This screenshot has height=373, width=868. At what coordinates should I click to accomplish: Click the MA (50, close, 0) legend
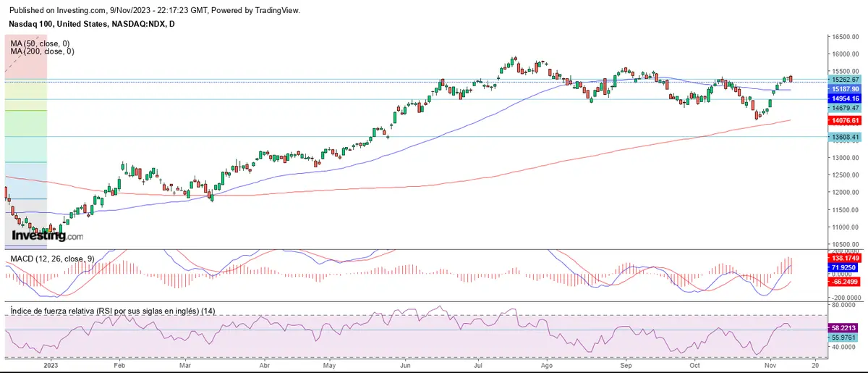click(41, 44)
